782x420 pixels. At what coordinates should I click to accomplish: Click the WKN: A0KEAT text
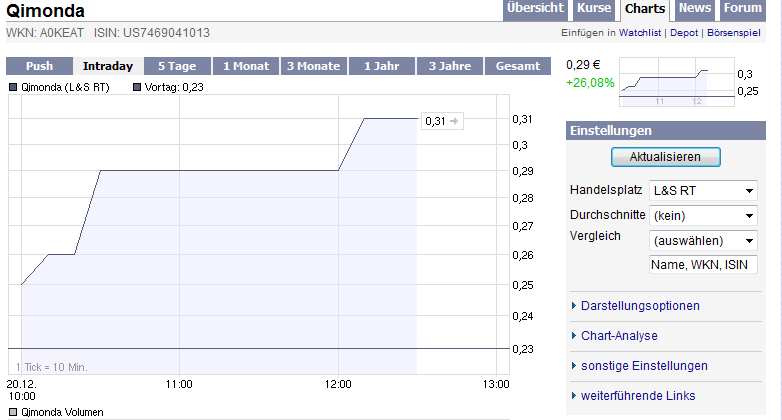[45, 33]
